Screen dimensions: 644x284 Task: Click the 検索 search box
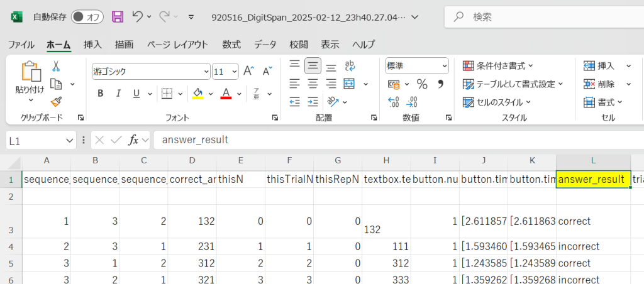point(541,17)
